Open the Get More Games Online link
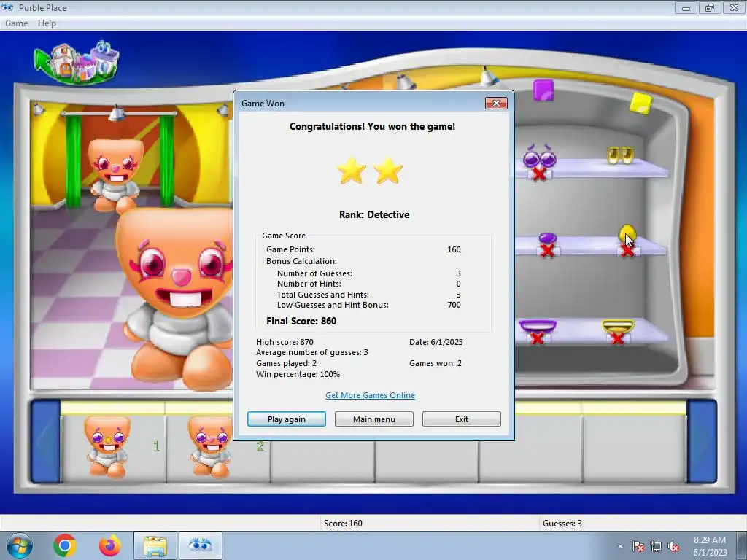The height and width of the screenshot is (560, 747). (370, 395)
